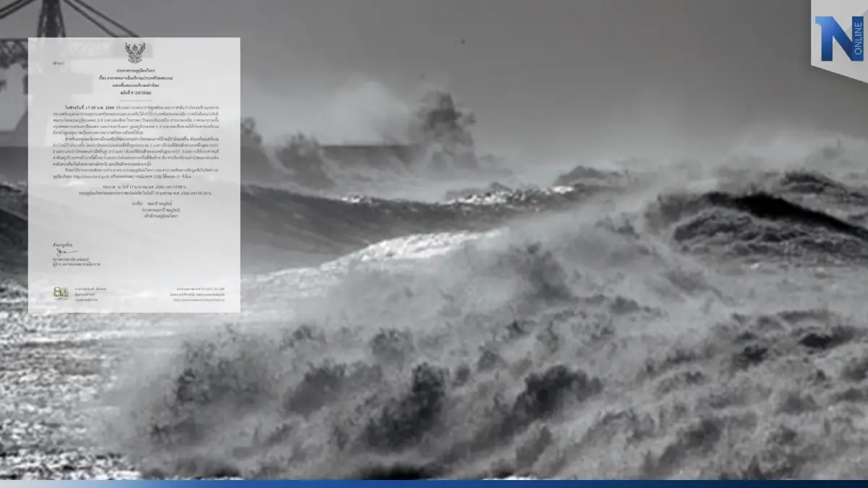This screenshot has width=868, height=488.
Task: Click the N Online logo
Action: click(x=839, y=38)
